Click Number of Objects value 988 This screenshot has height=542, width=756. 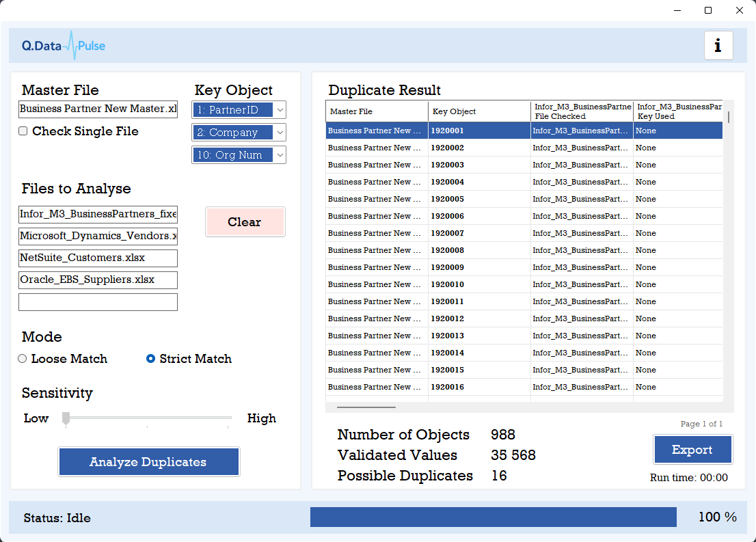point(503,435)
